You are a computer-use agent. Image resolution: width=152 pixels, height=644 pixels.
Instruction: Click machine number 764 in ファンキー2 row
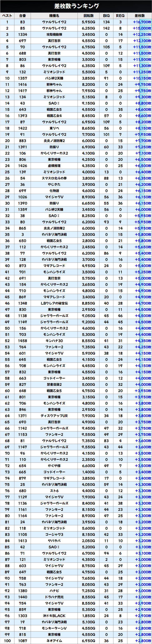23,347
